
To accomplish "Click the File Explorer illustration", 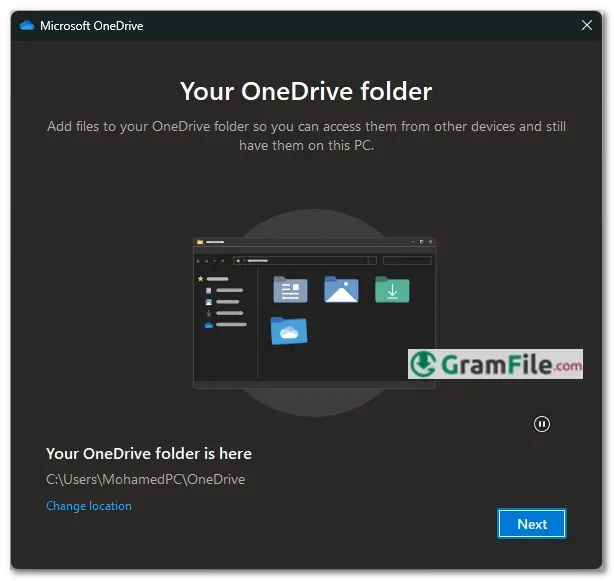I will click(x=314, y=313).
